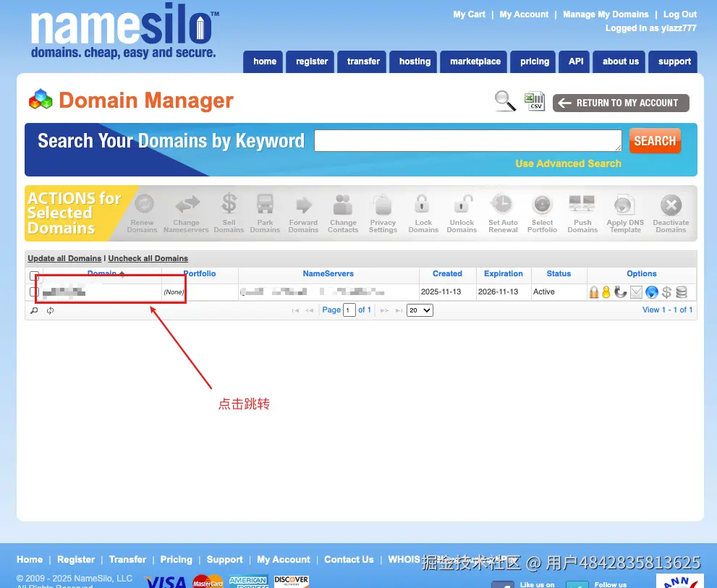Open My Cart link at top
Image resolution: width=717 pixels, height=588 pixels.
[x=469, y=14]
